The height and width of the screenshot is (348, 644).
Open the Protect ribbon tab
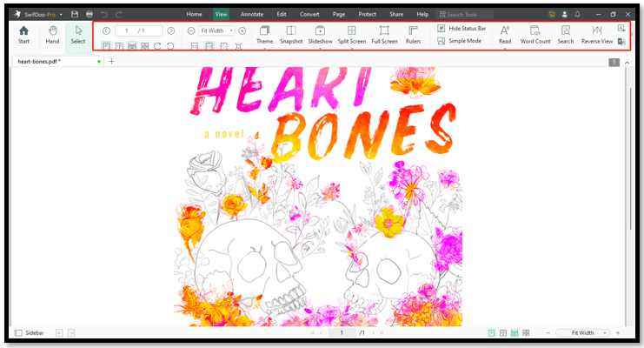tap(367, 14)
